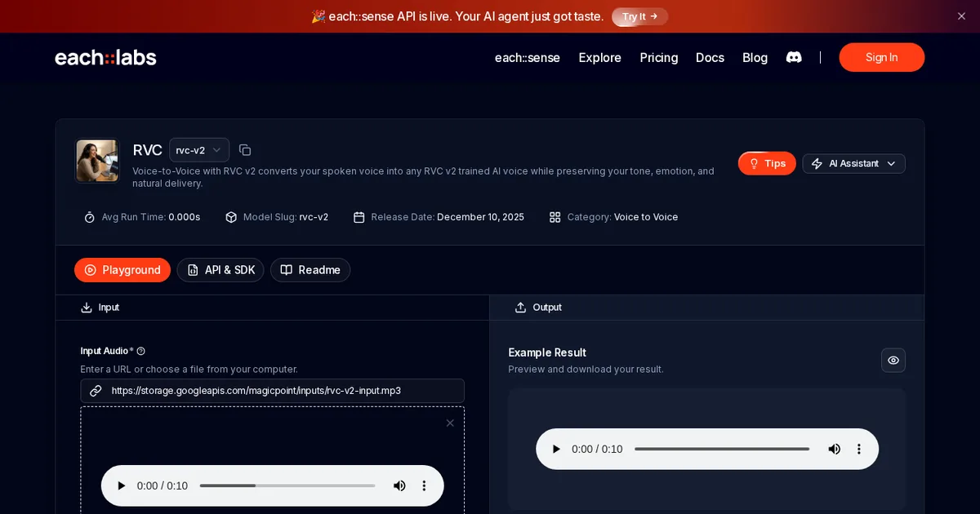Image resolution: width=980 pixels, height=514 pixels.
Task: Toggle example result preview eye button
Action: coord(893,360)
